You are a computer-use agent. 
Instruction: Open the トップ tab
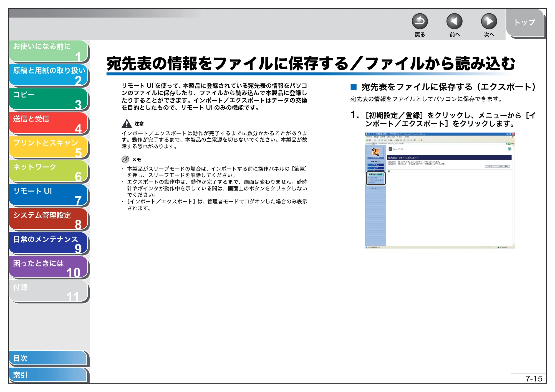[x=524, y=23]
